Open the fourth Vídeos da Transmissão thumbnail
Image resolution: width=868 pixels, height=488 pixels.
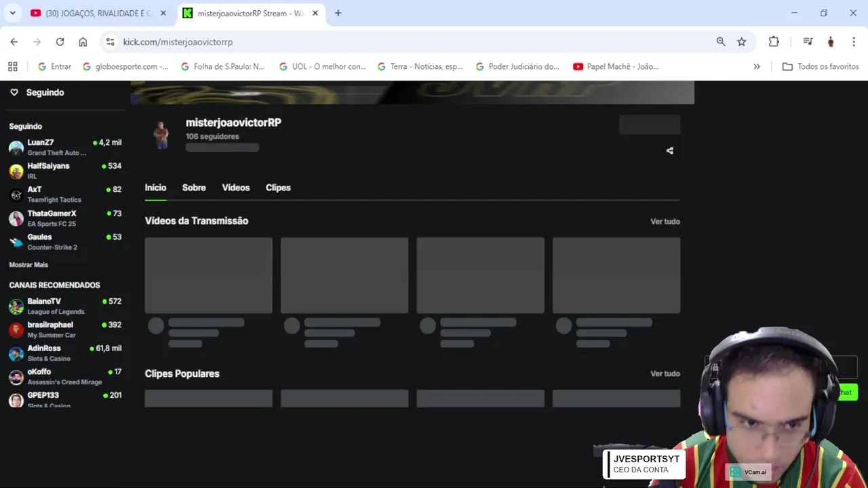tap(616, 275)
